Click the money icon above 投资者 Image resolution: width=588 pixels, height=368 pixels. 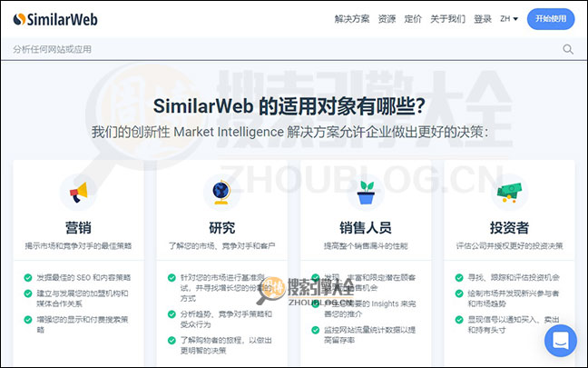(509, 193)
